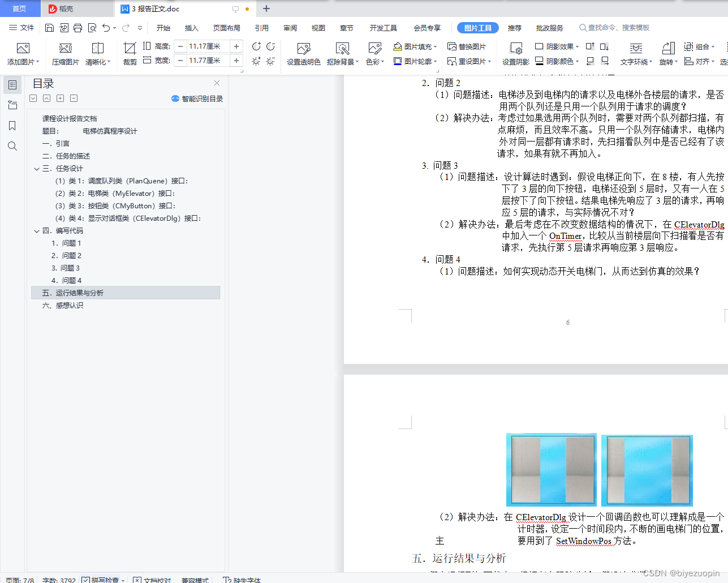Open the File (文件) menu

21,28
